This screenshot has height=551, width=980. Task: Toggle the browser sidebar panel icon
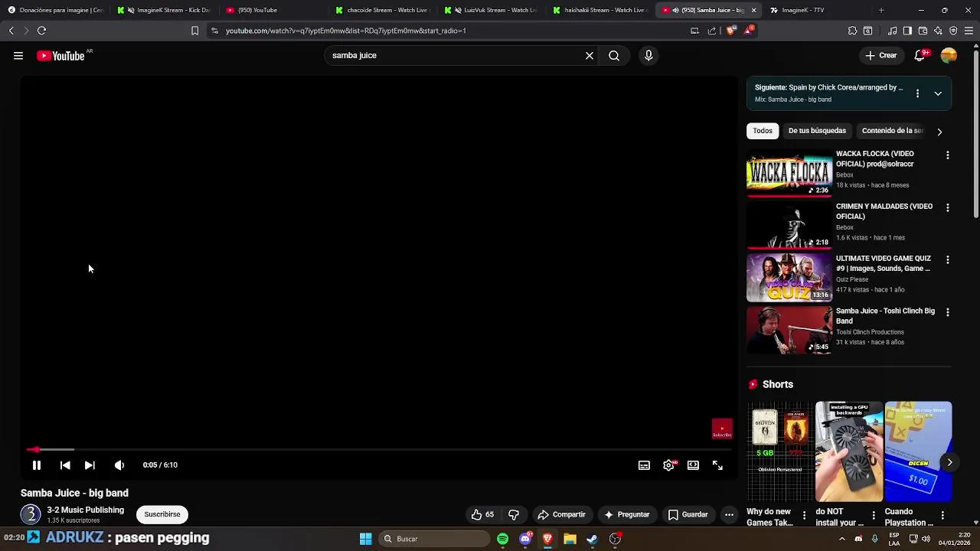coord(907,31)
